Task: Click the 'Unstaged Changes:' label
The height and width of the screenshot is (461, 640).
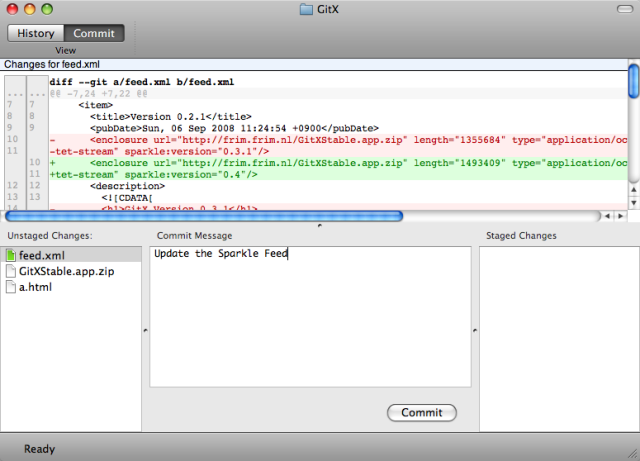Action: click(x=50, y=236)
